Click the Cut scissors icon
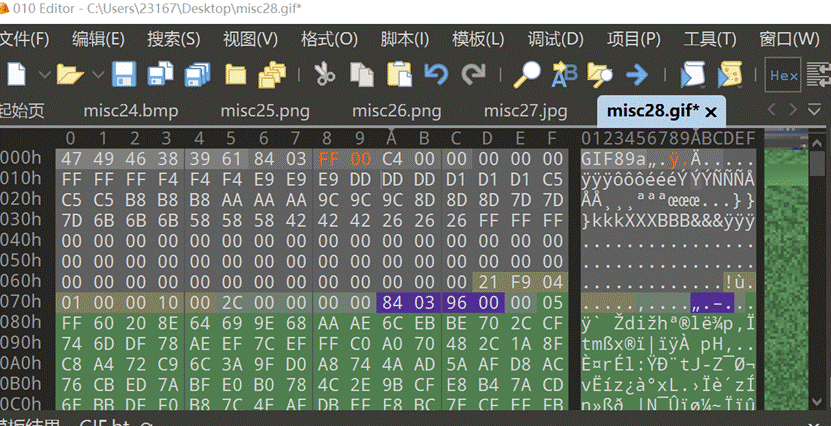The width and height of the screenshot is (831, 426). click(324, 74)
